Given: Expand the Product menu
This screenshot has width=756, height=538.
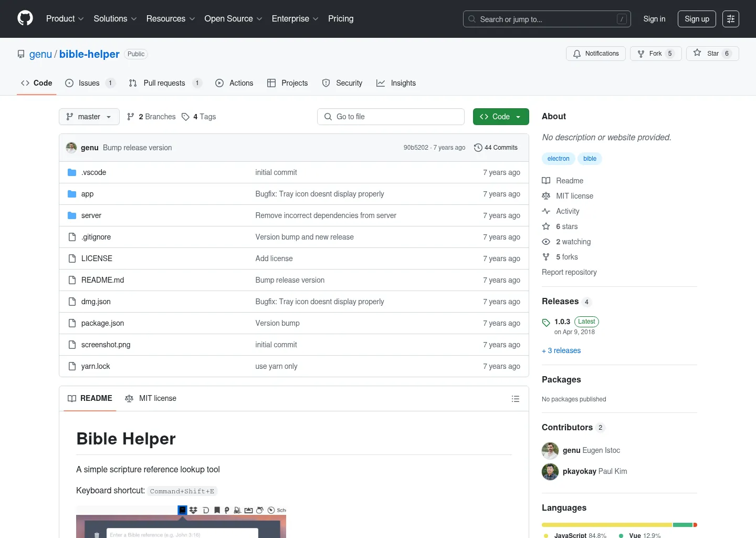Looking at the screenshot, I should point(65,19).
